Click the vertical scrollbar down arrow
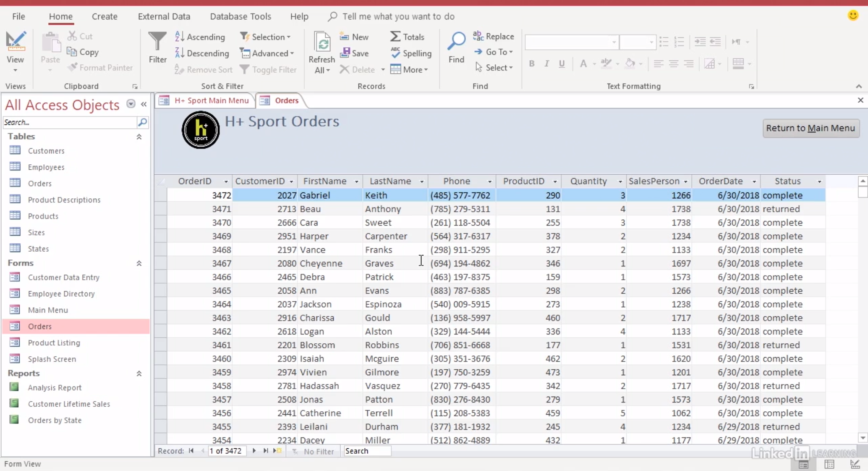The width and height of the screenshot is (868, 471). pos(863,438)
